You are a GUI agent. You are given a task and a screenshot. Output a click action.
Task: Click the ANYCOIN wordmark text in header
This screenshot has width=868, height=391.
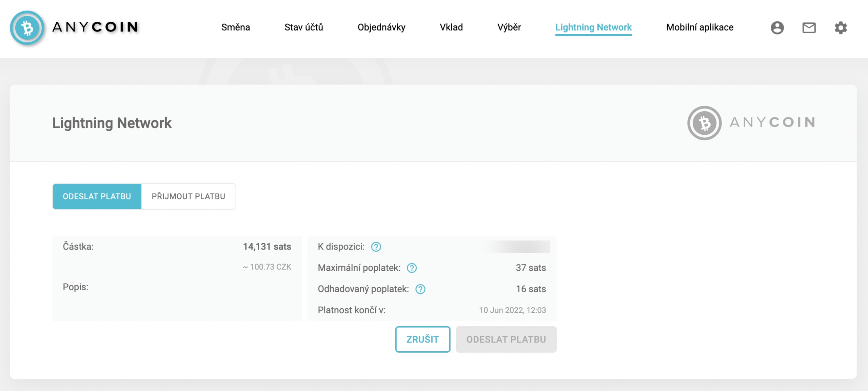click(x=95, y=27)
